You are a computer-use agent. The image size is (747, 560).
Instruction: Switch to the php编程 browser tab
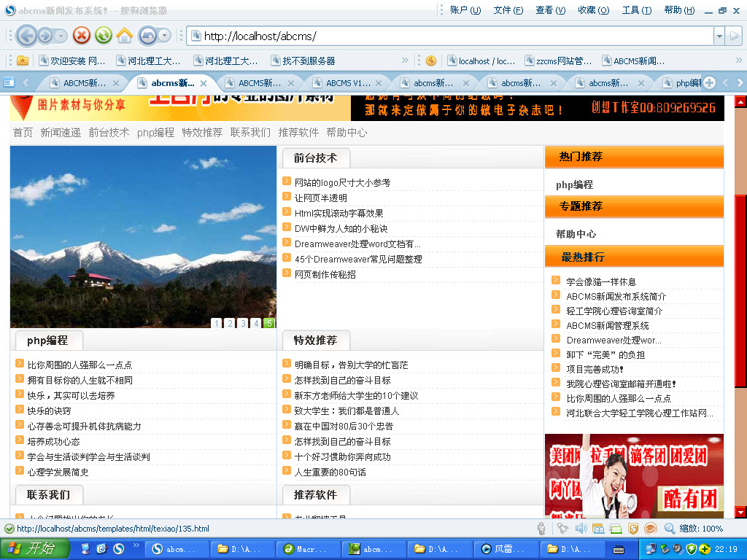(684, 82)
